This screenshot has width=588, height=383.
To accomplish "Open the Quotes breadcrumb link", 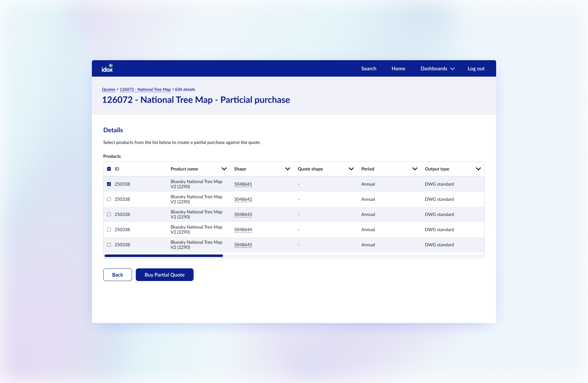I will coord(108,89).
